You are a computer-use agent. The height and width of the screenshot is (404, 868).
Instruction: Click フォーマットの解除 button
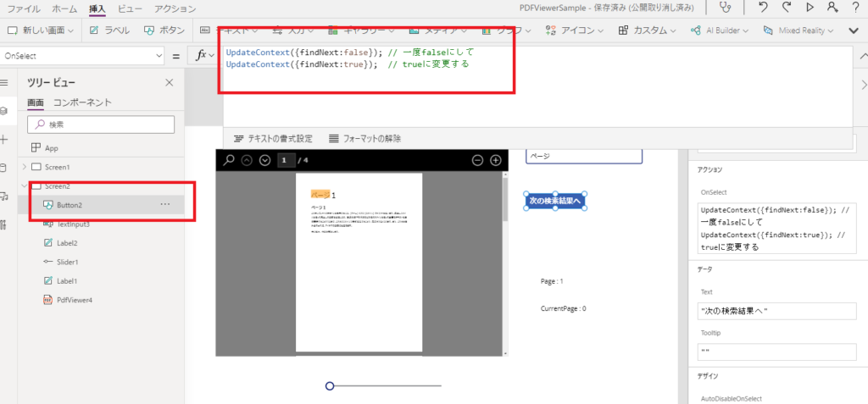coord(364,138)
